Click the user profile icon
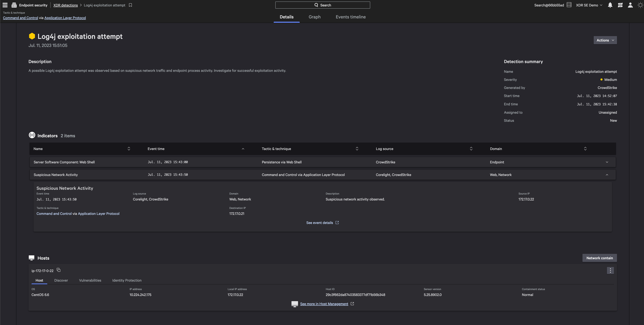This screenshot has width=644, height=325. pos(630,5)
